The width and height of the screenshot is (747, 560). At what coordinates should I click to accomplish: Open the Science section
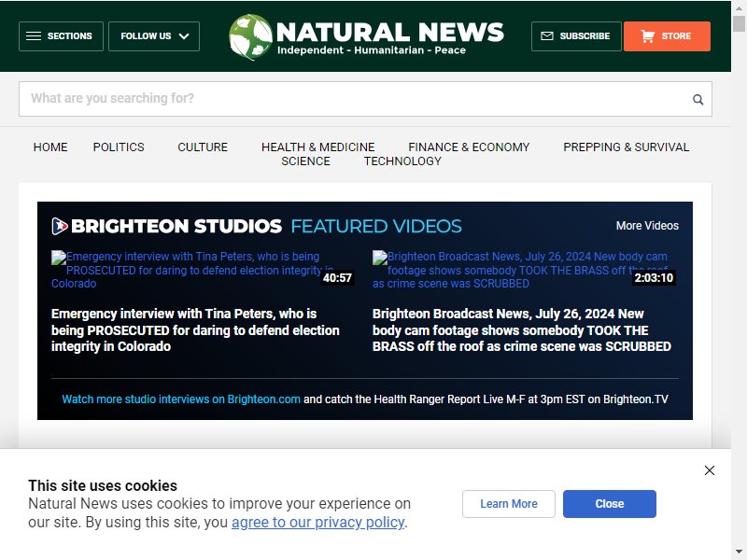[x=305, y=161]
